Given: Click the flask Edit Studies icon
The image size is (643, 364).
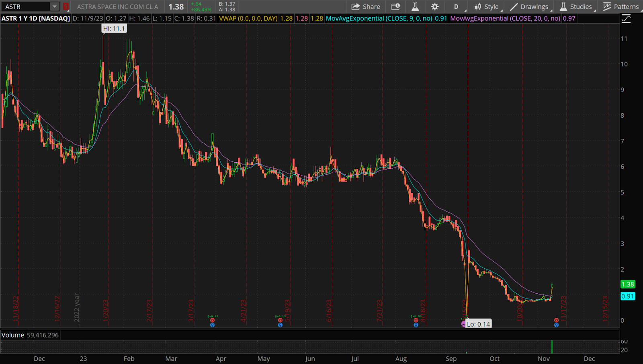Looking at the screenshot, I should tap(415, 6).
